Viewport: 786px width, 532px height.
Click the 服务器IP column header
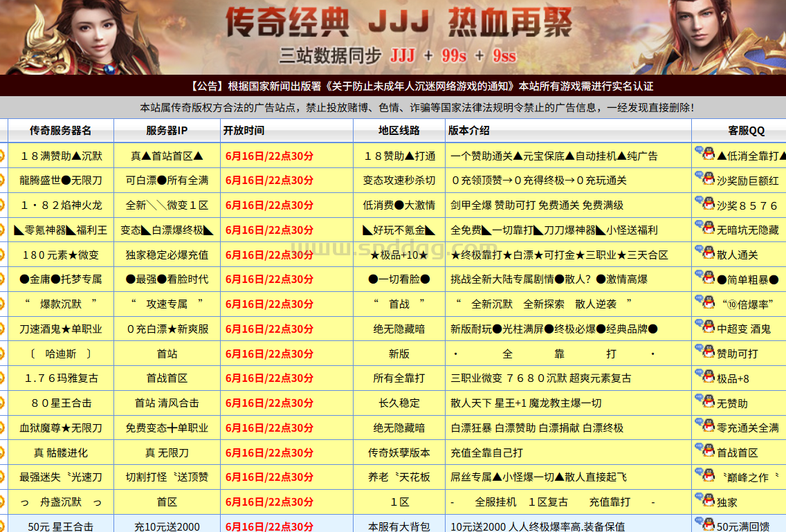click(x=167, y=131)
